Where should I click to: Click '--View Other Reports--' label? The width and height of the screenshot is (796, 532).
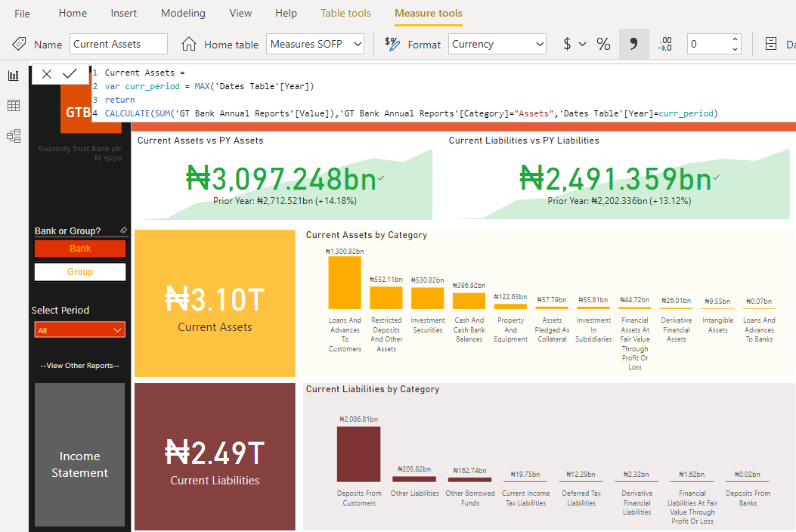79,366
